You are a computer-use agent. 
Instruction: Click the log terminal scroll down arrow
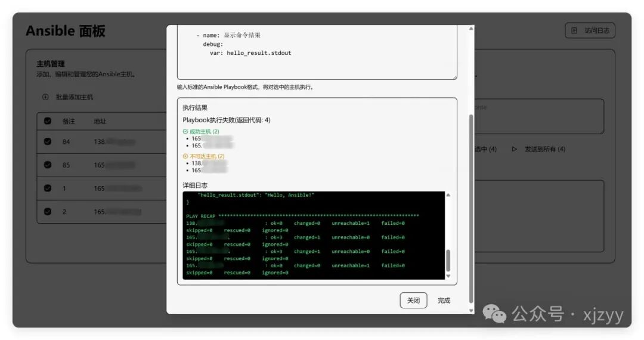coord(448,276)
